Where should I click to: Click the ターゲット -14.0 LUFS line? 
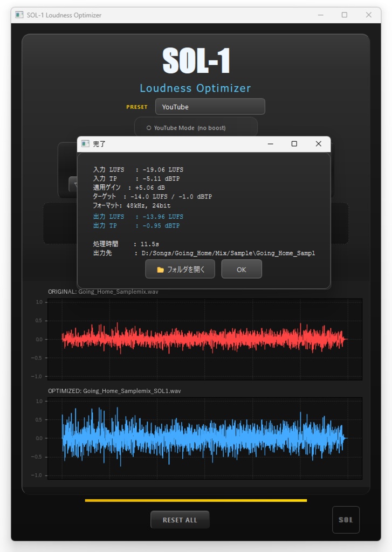(x=153, y=196)
